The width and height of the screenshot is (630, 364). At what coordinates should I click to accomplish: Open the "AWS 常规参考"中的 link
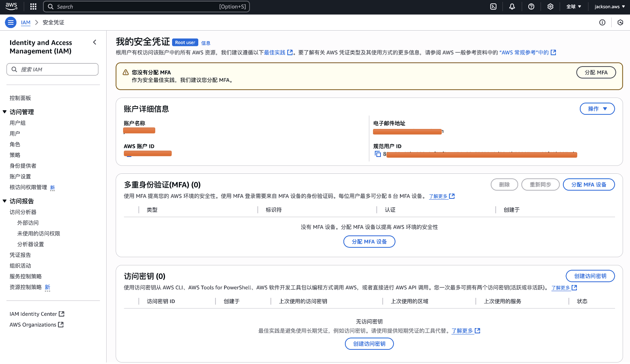coord(524,53)
